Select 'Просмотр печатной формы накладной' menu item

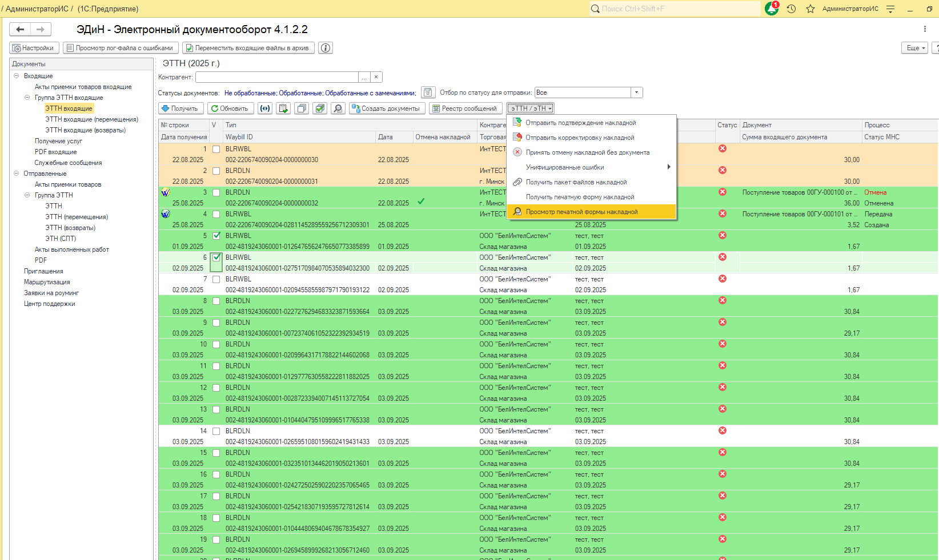581,212
